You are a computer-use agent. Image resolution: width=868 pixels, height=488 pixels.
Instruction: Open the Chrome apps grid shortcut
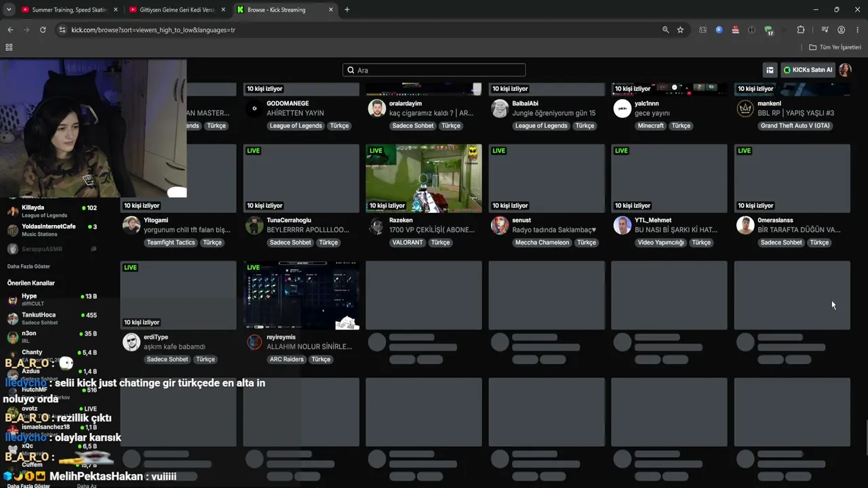pyautogui.click(x=9, y=47)
